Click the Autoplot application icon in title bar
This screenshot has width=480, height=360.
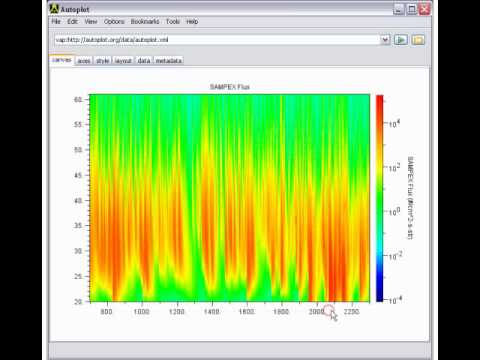(x=54, y=9)
